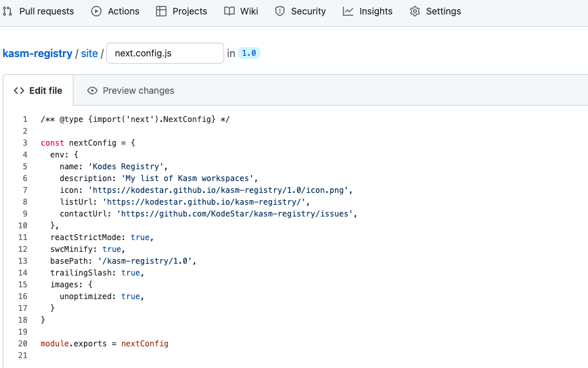Click the contactUrl issues URL on line 9
The width and height of the screenshot is (588, 368).
point(235,214)
